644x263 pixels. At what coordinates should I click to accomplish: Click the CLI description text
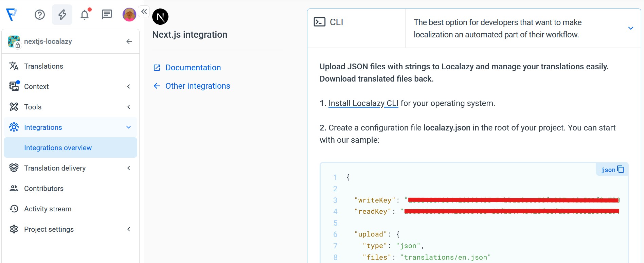[x=498, y=29]
